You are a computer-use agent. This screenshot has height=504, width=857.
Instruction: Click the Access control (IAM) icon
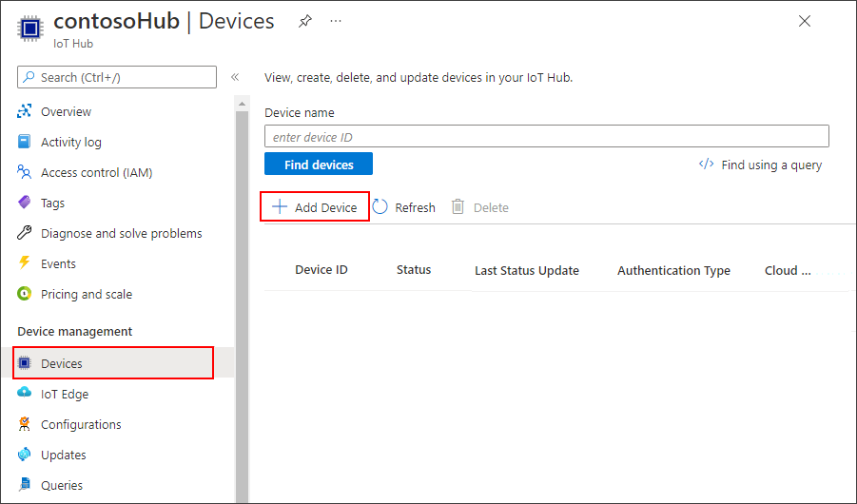click(25, 172)
